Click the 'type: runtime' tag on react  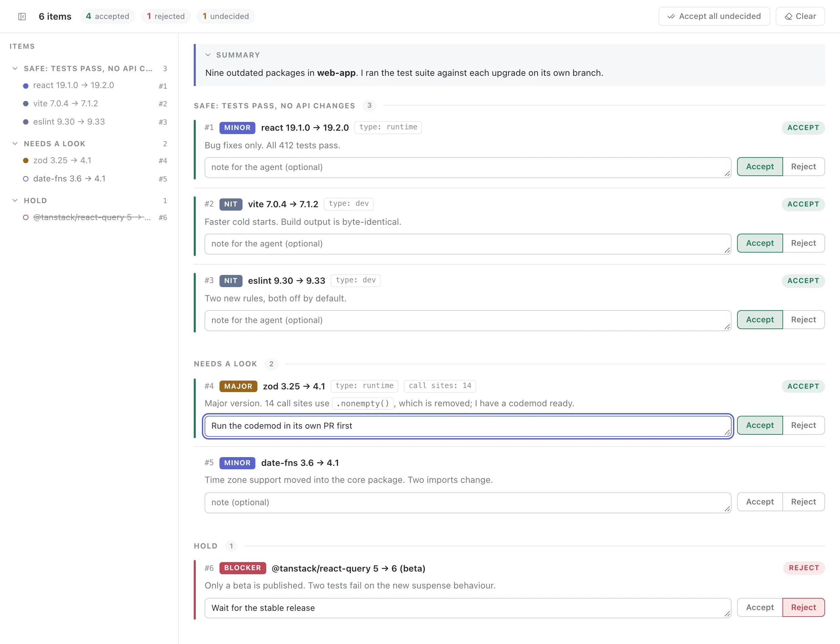[x=388, y=127]
